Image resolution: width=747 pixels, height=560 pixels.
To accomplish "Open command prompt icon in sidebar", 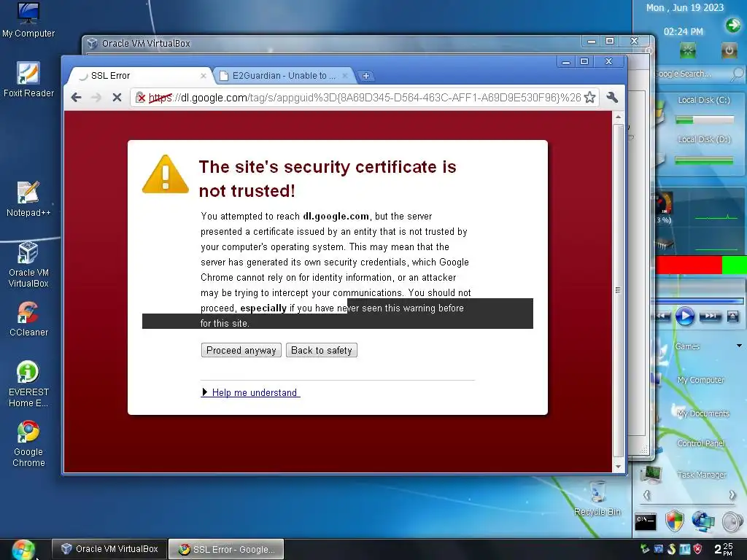I will click(x=646, y=522).
